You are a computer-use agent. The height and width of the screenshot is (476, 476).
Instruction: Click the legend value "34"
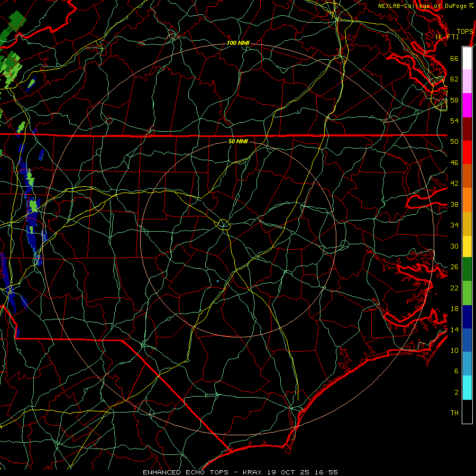[454, 225]
